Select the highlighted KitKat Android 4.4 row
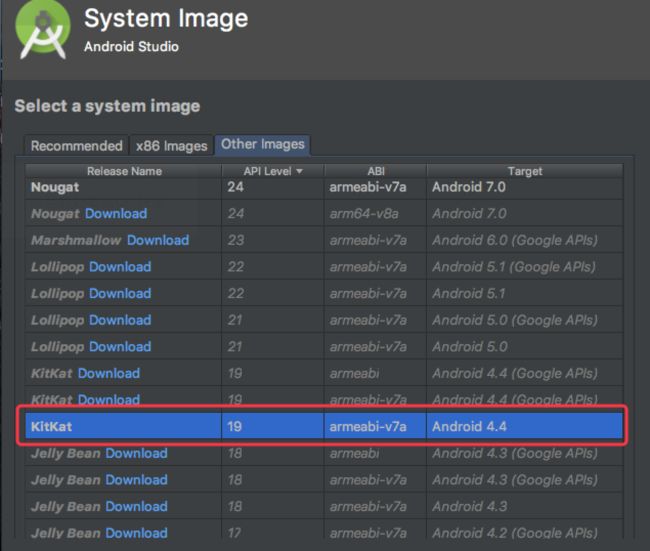This screenshot has height=551, width=650. 324,426
